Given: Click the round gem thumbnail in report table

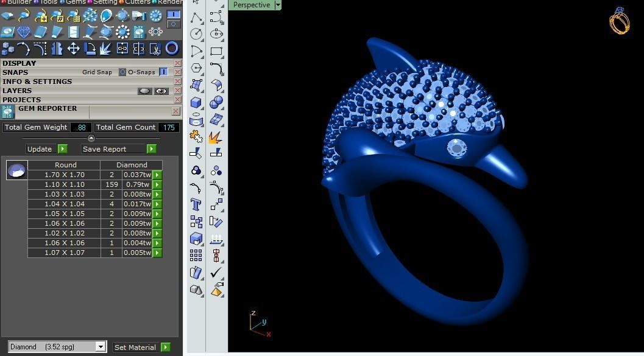Looking at the screenshot, I should click(17, 170).
